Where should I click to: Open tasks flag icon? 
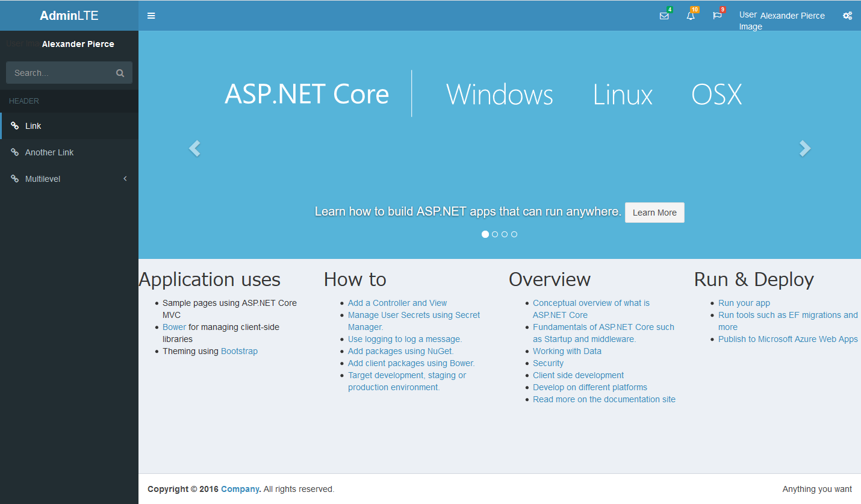[x=717, y=16]
